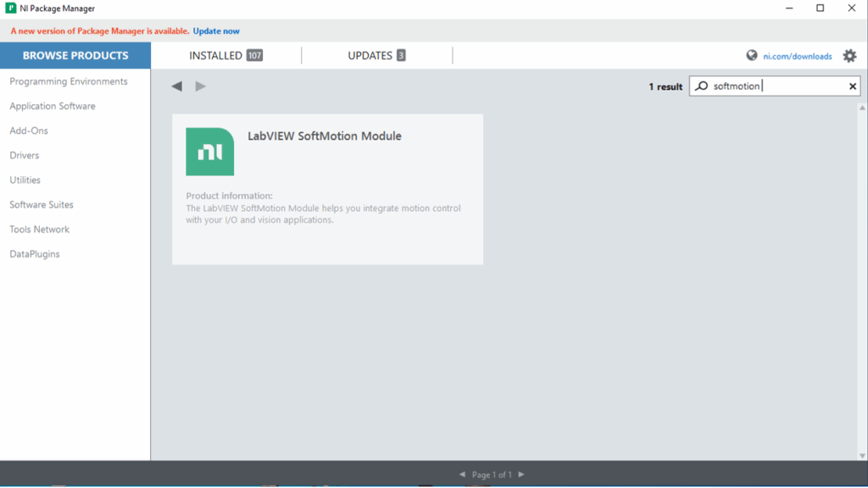
Task: Open the ni.com/downloads link
Action: click(798, 57)
